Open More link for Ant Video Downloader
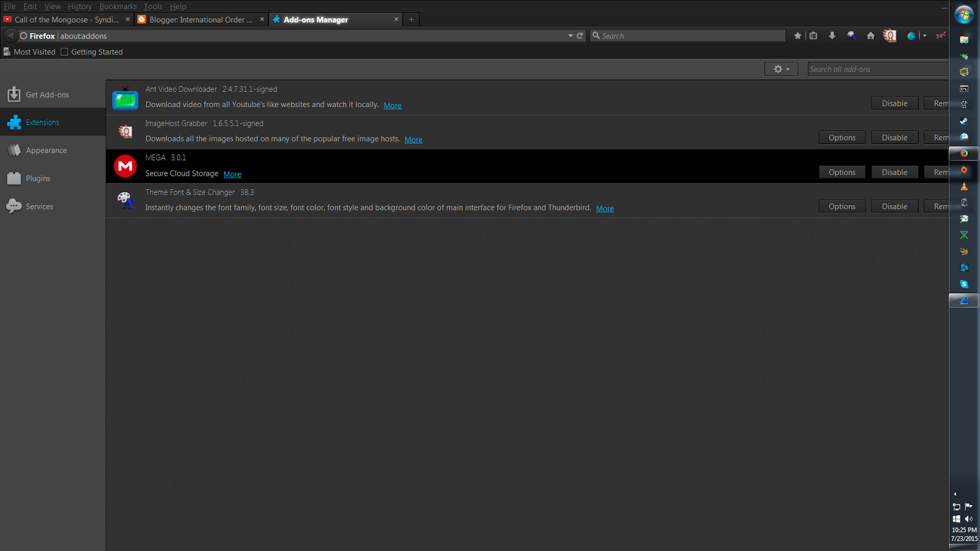Viewport: 980px width, 551px height. coord(393,105)
